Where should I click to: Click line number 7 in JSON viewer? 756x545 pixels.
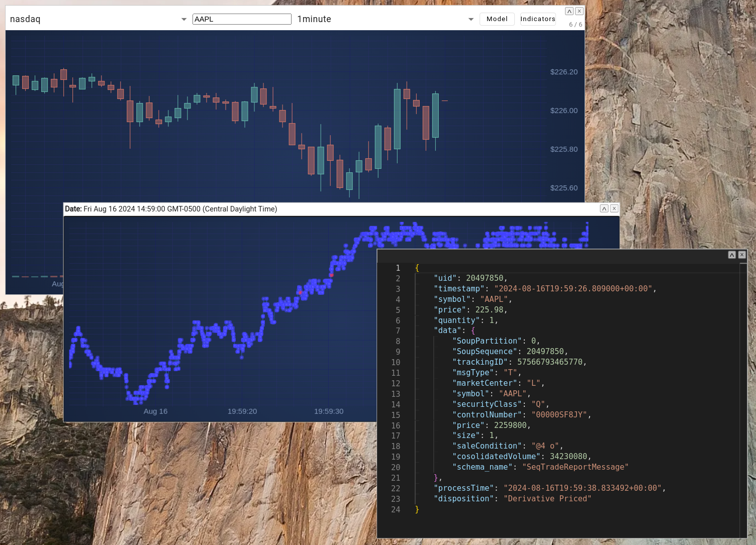pyautogui.click(x=398, y=331)
